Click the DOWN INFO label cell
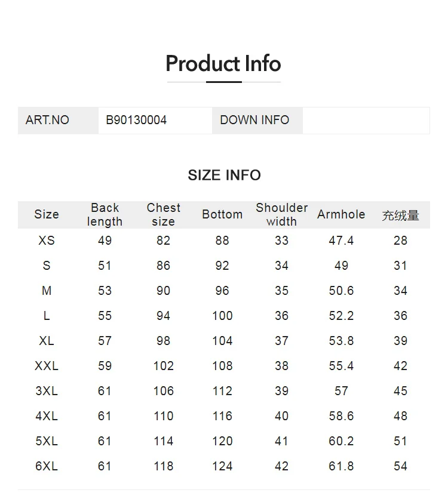The height and width of the screenshot is (502, 448). [254, 120]
